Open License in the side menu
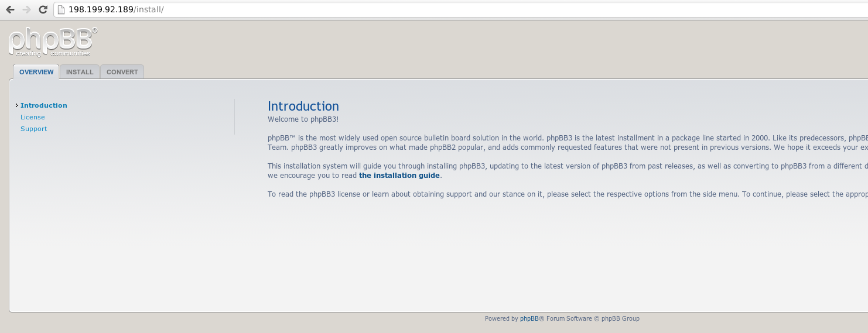 [x=33, y=117]
